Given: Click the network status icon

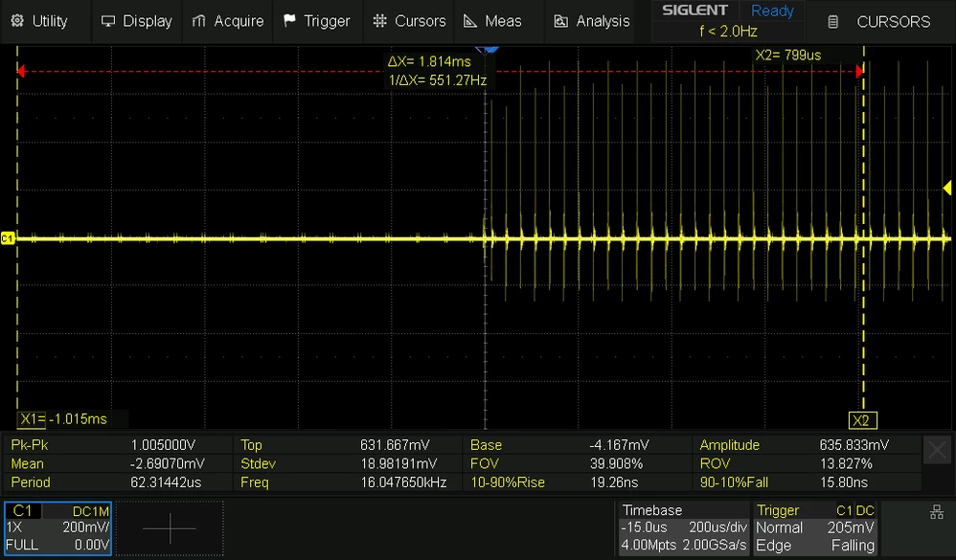Looking at the screenshot, I should tap(937, 512).
